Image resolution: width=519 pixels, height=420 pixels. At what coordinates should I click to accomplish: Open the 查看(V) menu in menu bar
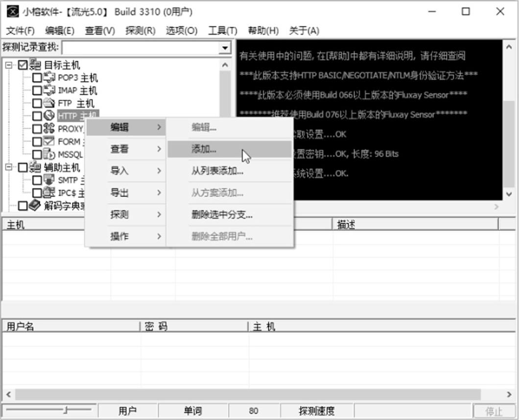100,31
